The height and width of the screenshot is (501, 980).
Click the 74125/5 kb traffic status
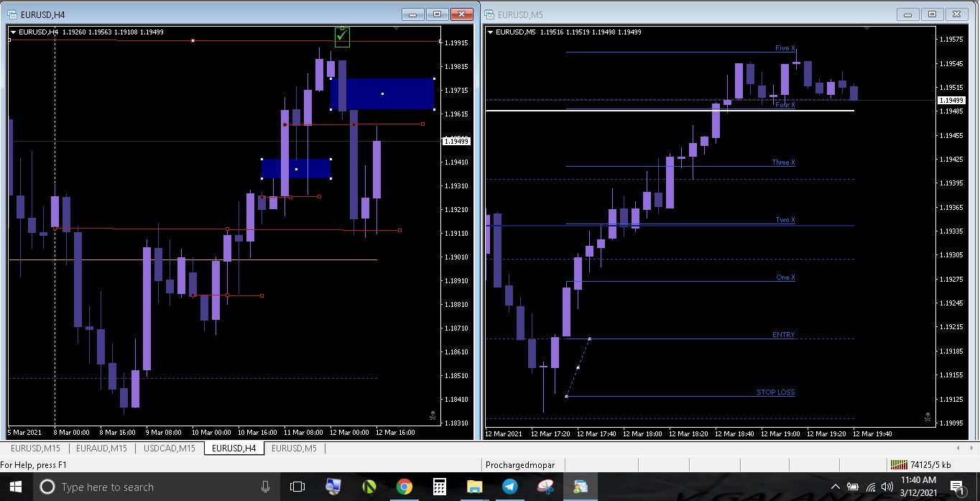(930, 465)
